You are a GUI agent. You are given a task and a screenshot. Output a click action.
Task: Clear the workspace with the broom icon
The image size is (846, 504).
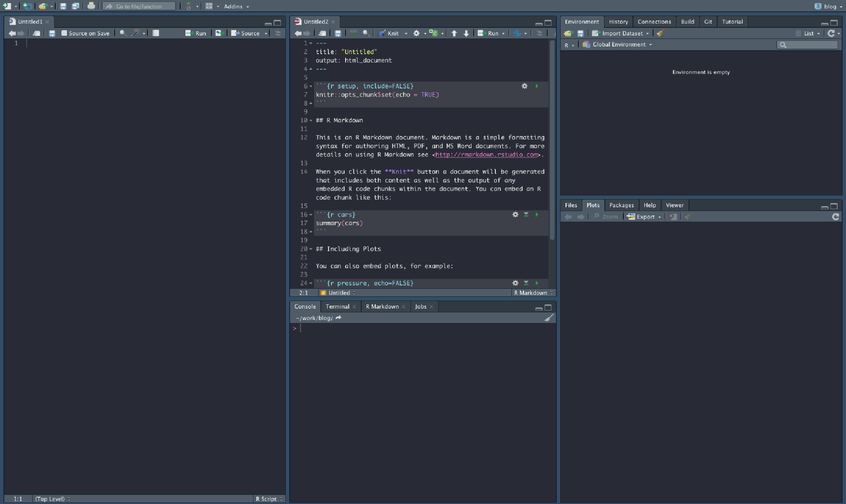pos(660,33)
